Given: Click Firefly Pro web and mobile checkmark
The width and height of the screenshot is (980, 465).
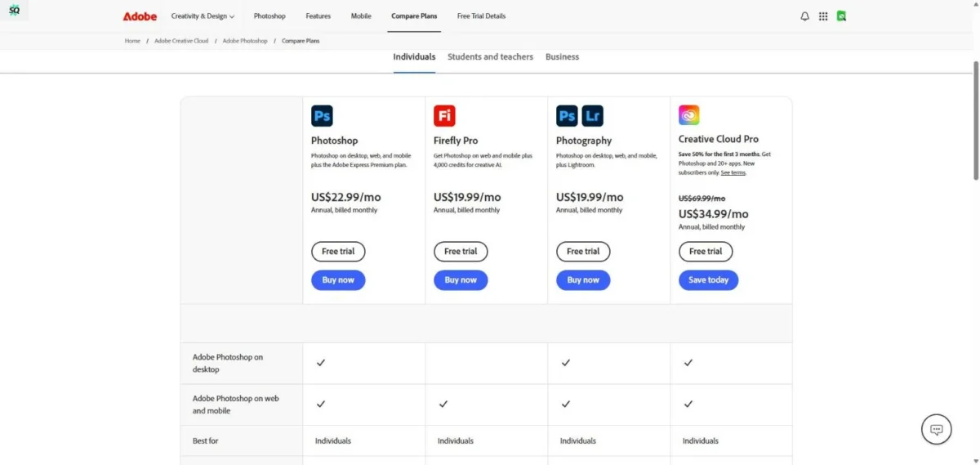Looking at the screenshot, I should point(443,404).
